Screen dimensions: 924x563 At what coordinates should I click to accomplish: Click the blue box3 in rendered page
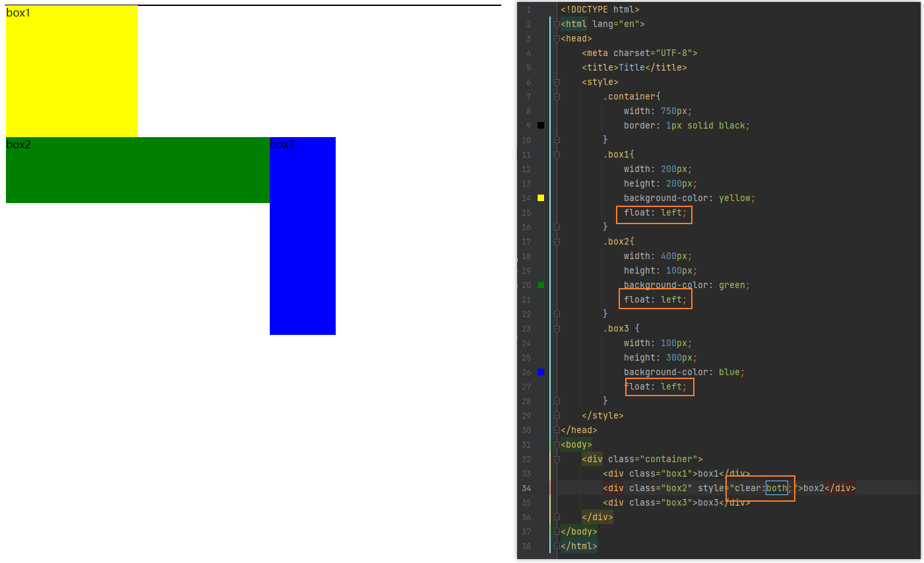point(303,236)
